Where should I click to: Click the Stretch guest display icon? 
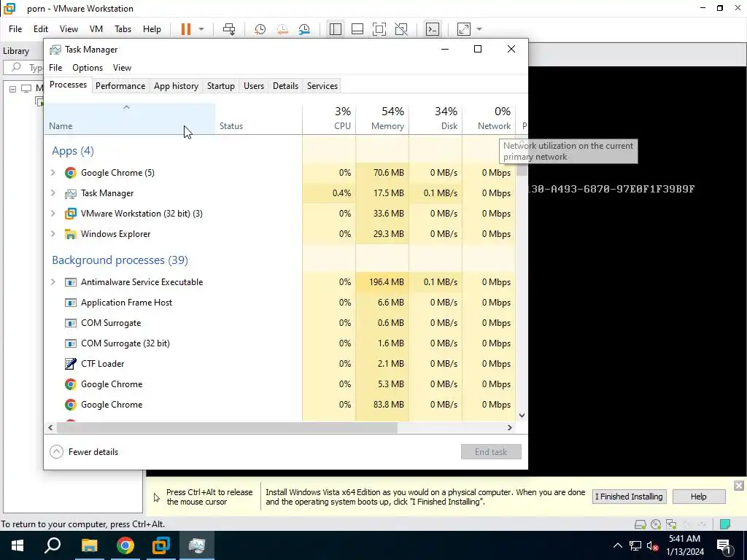463,29
